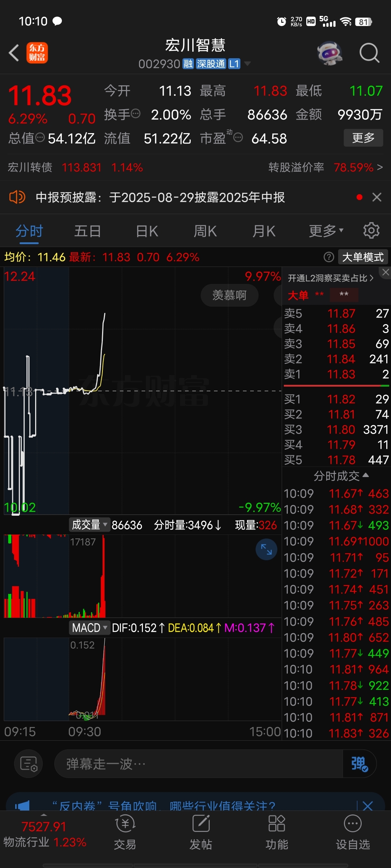Image resolution: width=391 pixels, height=868 pixels.
Task: Select 买1 11.82 order row
Action: click(336, 399)
